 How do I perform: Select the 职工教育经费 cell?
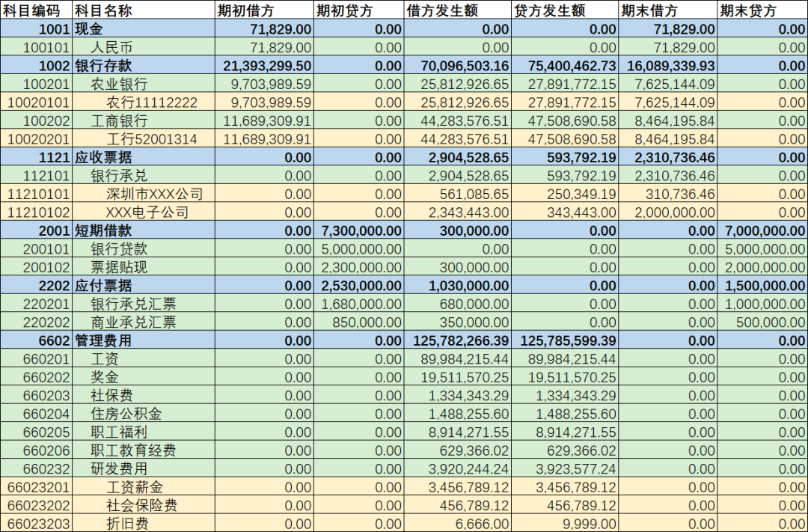143,450
